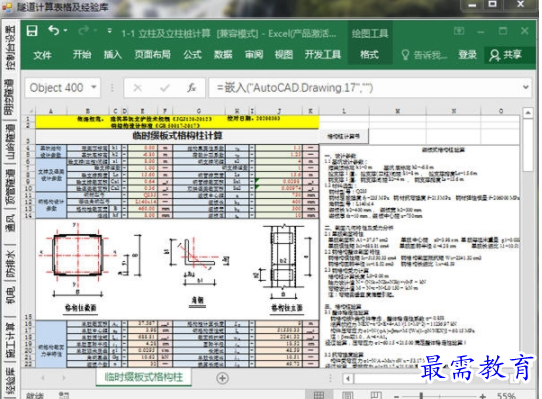
Task: Open the Quick Access Toolbar customize menu
Action: click(x=110, y=31)
